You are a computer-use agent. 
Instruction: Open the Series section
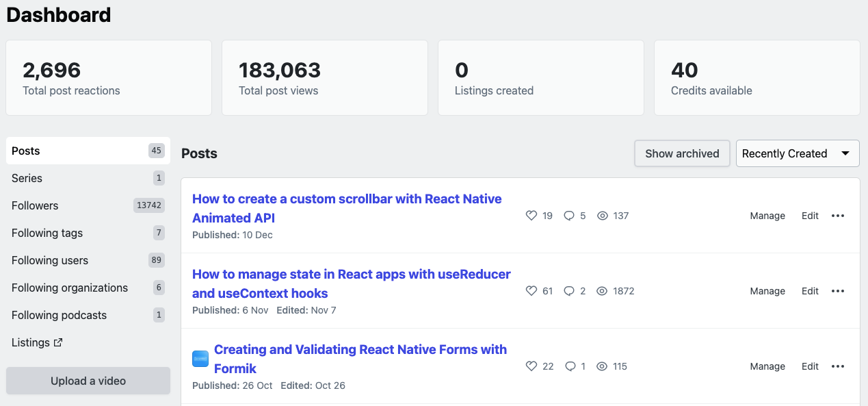click(27, 178)
